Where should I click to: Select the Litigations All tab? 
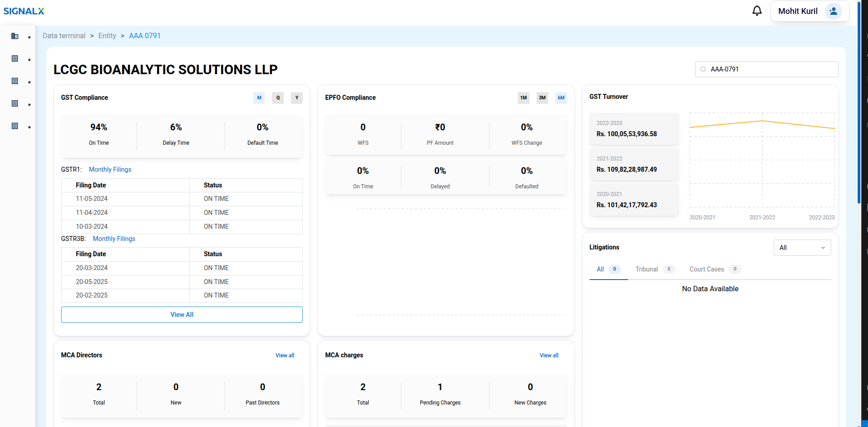tap(608, 269)
